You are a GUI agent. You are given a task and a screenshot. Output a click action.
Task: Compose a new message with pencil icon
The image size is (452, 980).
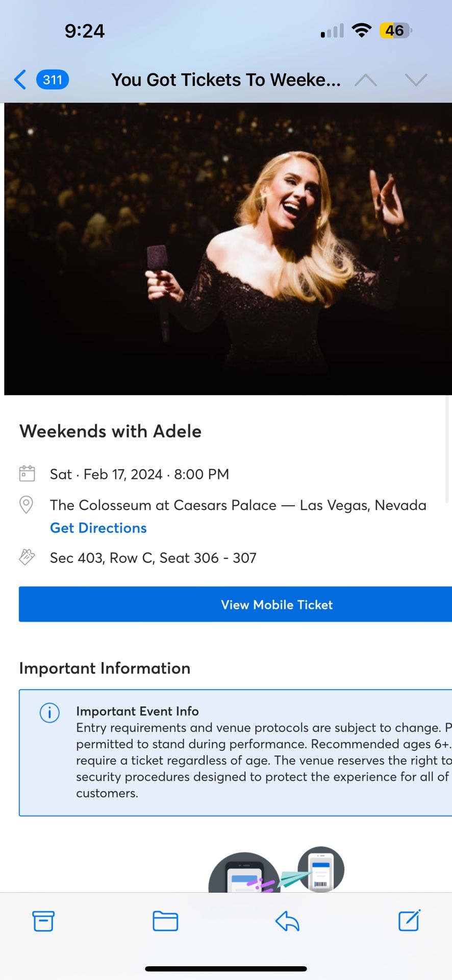[409, 920]
